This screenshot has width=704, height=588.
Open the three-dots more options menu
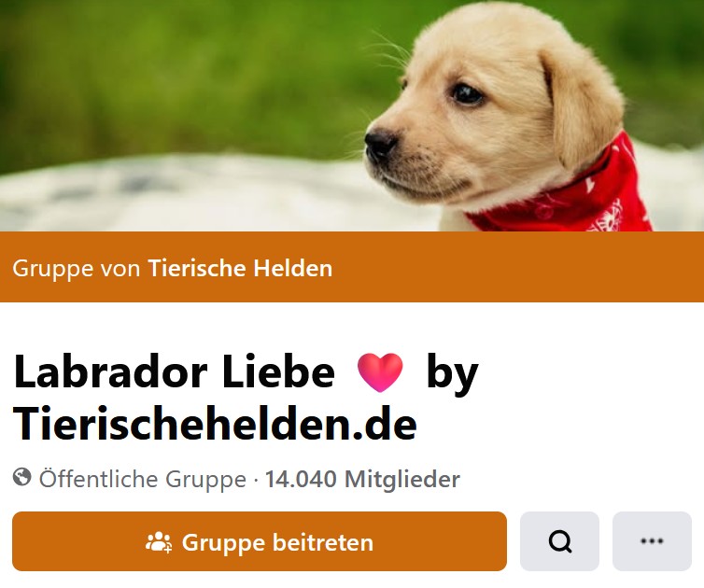(x=652, y=541)
